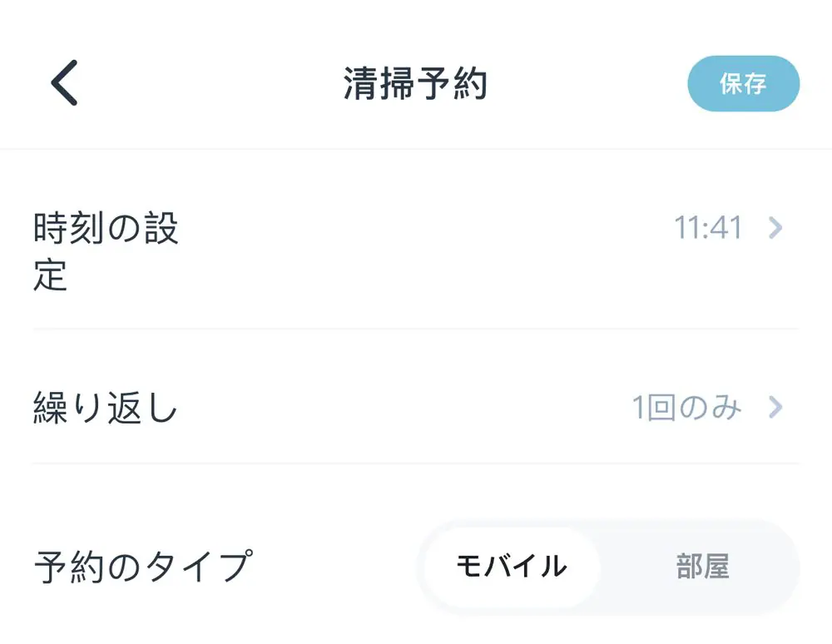Save the cleaning schedule with 保存
Viewport: 832px width, 644px height.
click(743, 84)
